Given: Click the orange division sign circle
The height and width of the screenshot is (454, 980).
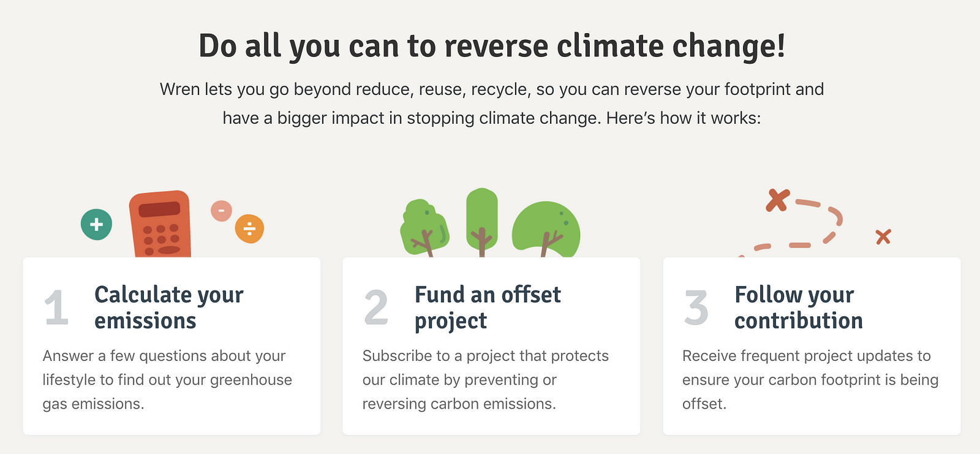Looking at the screenshot, I should pyautogui.click(x=249, y=229).
